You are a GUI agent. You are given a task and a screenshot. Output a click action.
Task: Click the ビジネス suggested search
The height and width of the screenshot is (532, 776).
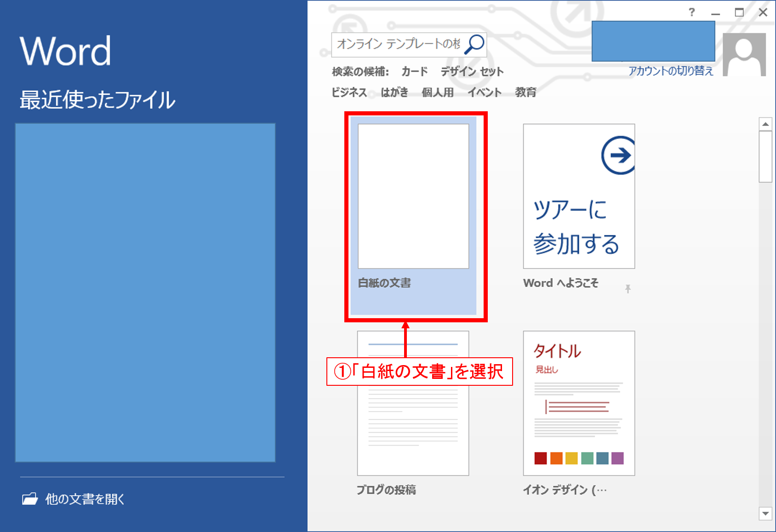tap(349, 92)
